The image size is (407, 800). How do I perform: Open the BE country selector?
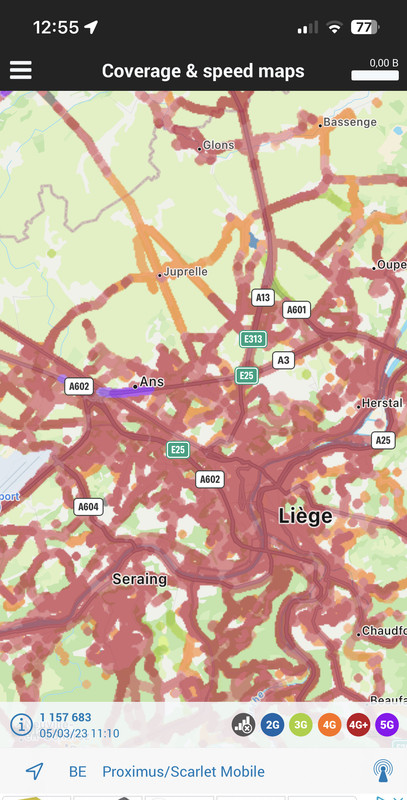[78, 771]
